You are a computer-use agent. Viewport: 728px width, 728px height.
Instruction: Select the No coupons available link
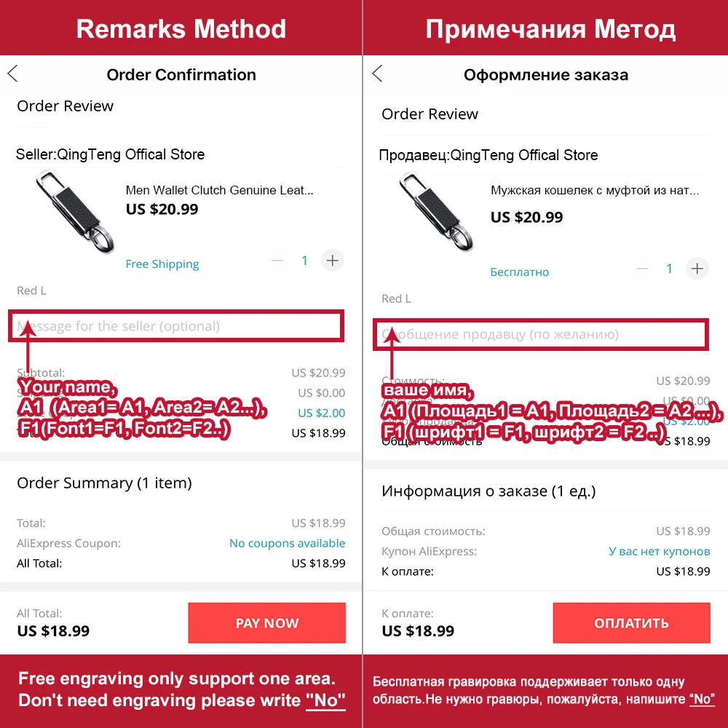(287, 543)
